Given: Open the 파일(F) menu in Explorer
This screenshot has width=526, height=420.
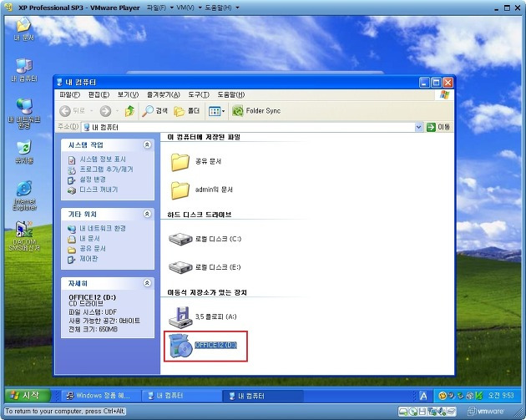Looking at the screenshot, I should [70, 95].
